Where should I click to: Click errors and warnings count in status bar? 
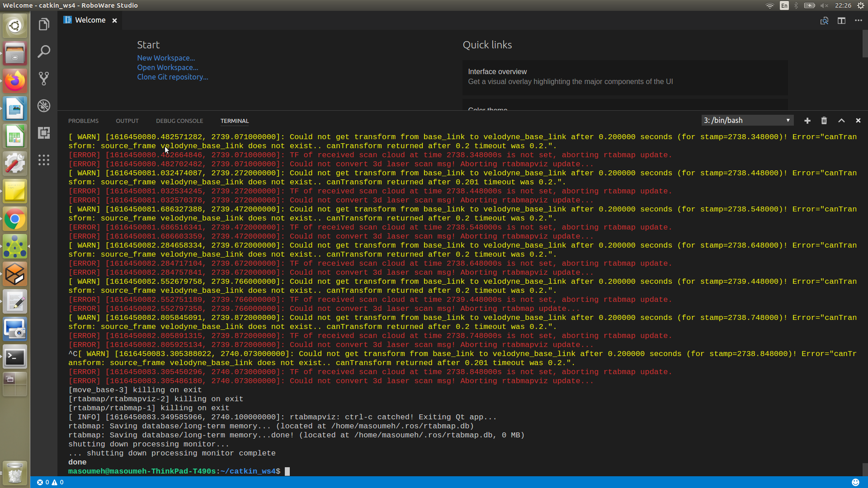pyautogui.click(x=50, y=482)
